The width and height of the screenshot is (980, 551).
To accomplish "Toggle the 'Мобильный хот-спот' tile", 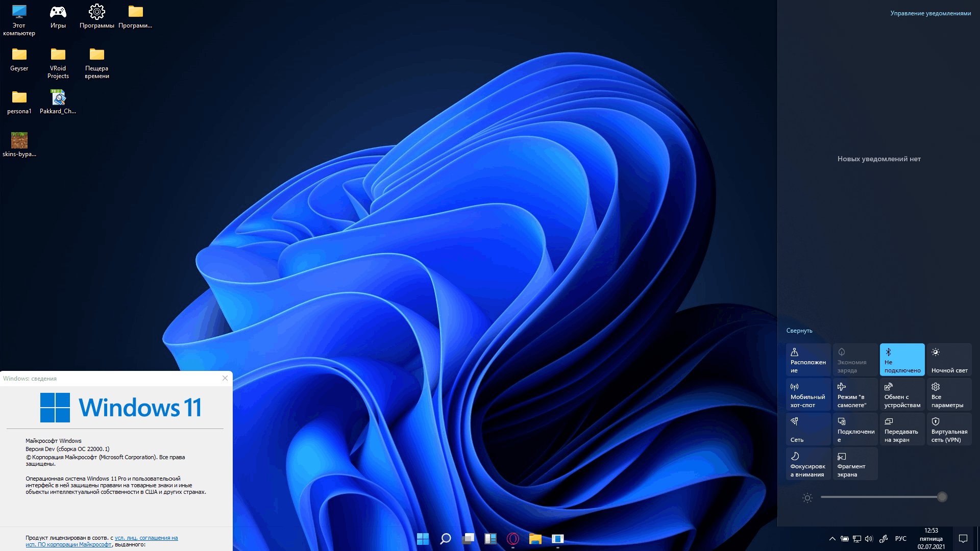I will coord(808,394).
